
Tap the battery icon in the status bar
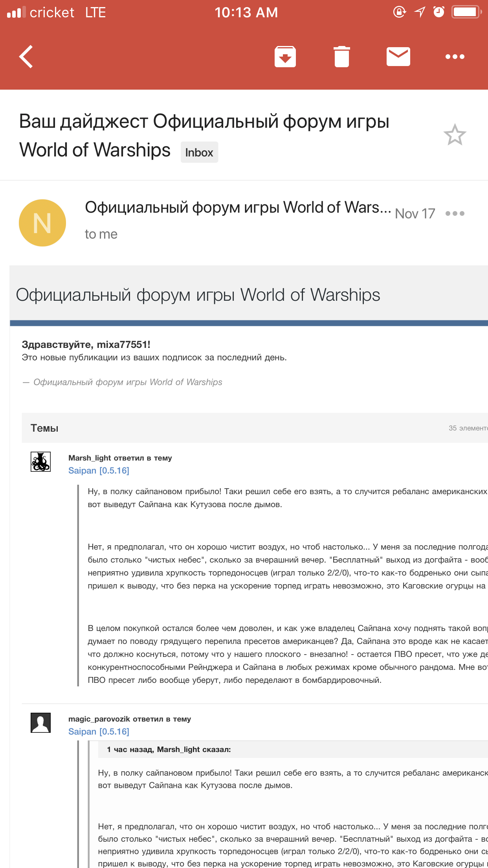466,12
